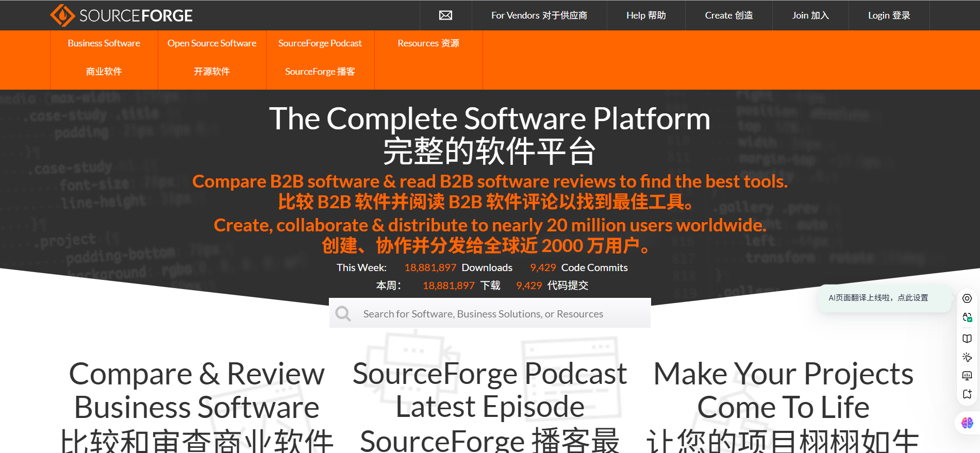
Task: Open the SourceForge logo home link
Action: [121, 15]
